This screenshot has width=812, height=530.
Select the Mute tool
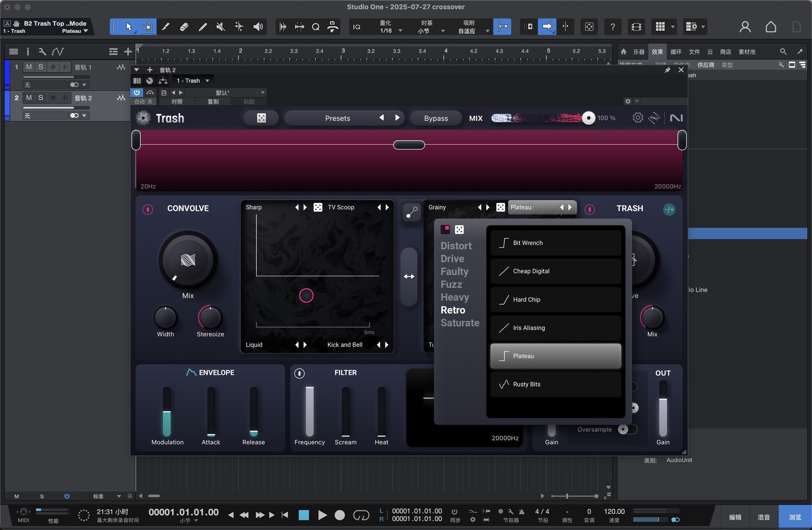click(220, 27)
